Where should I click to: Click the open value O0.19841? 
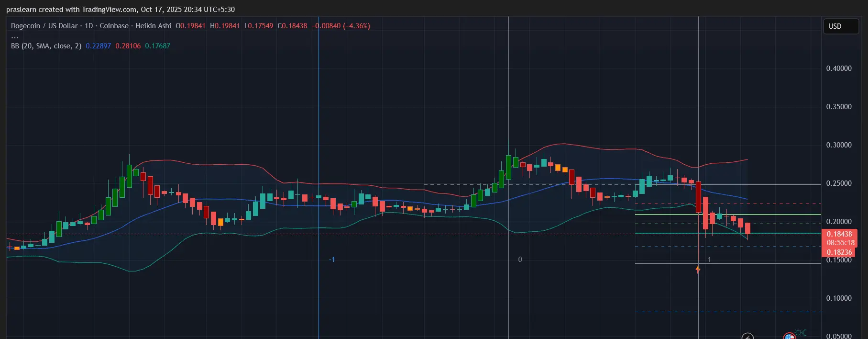[190, 26]
